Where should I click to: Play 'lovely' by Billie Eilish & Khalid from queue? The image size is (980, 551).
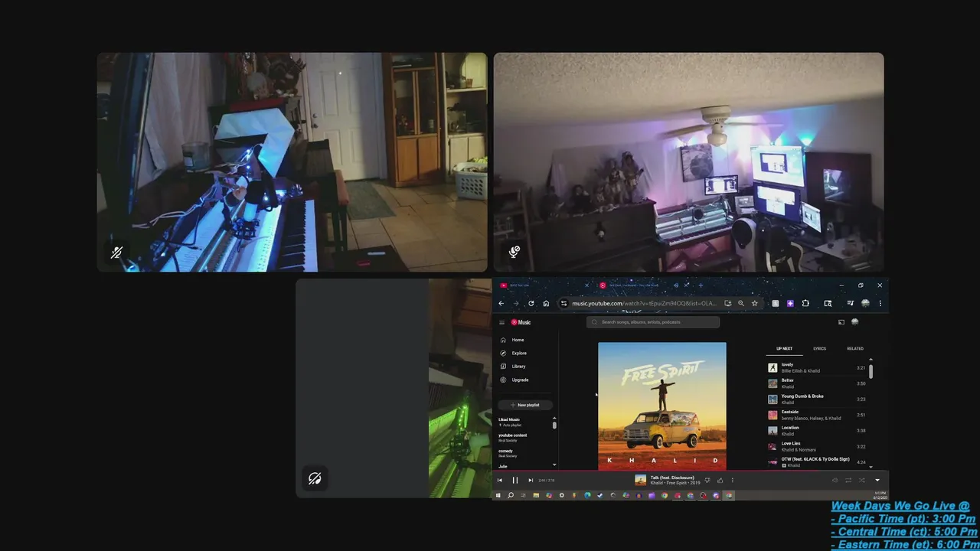(817, 368)
